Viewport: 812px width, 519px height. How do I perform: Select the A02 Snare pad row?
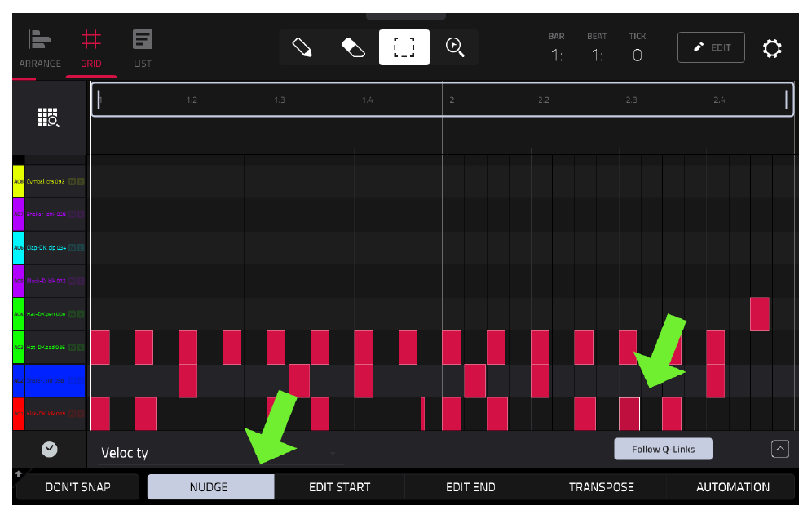click(49, 380)
